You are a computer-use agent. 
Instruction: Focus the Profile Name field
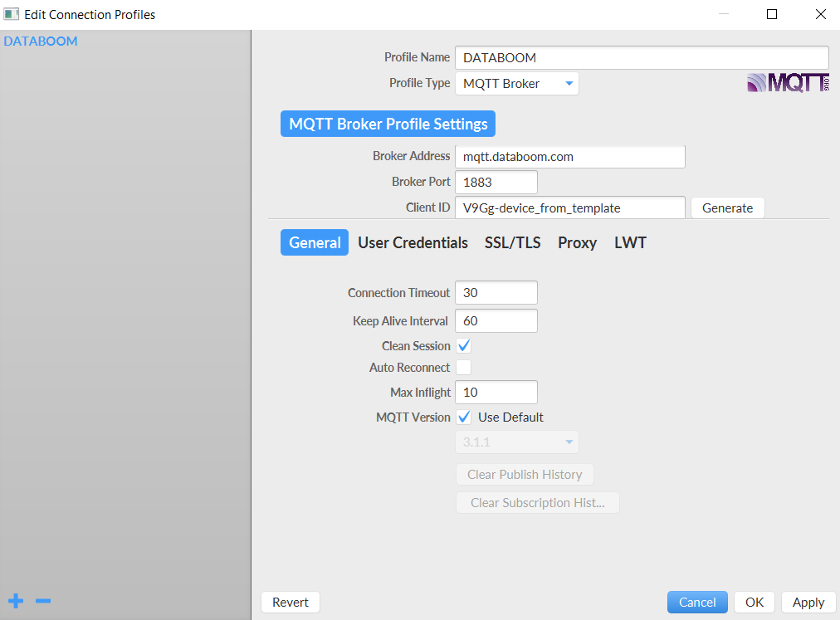click(x=642, y=58)
